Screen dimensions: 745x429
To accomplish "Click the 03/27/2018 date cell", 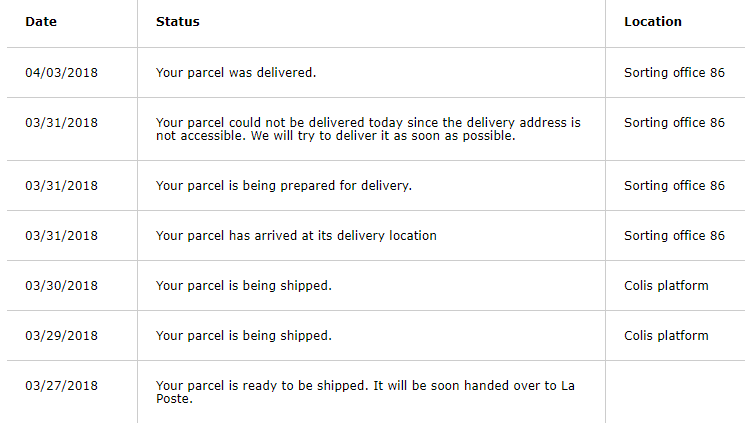I will (61, 386).
